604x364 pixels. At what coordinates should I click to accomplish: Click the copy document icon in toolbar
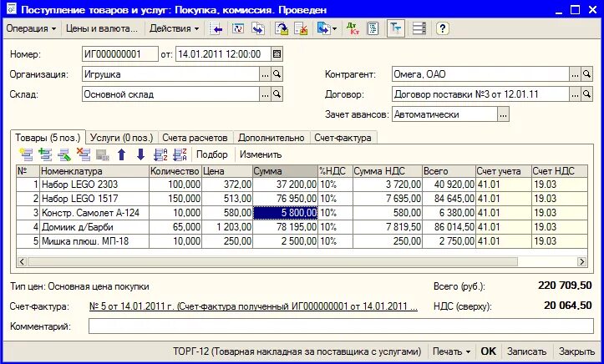(x=257, y=28)
